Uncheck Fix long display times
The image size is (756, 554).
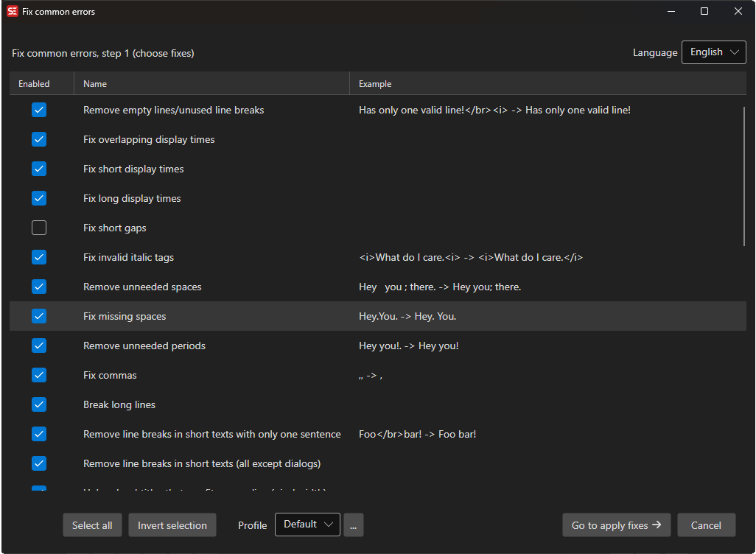coord(38,198)
